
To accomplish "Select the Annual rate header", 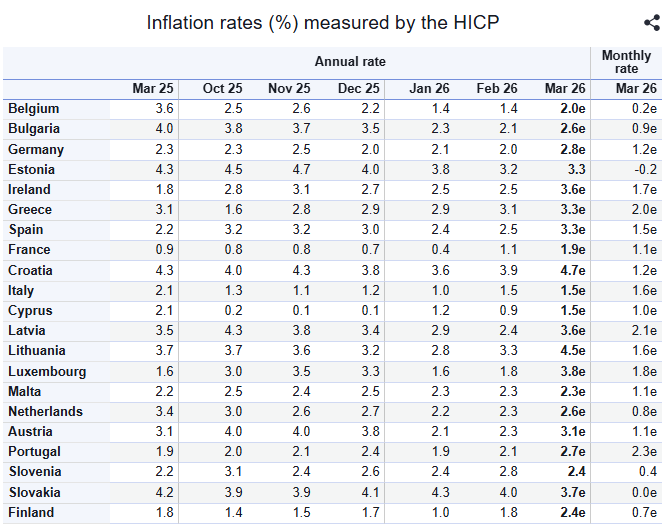I will coord(350,62).
